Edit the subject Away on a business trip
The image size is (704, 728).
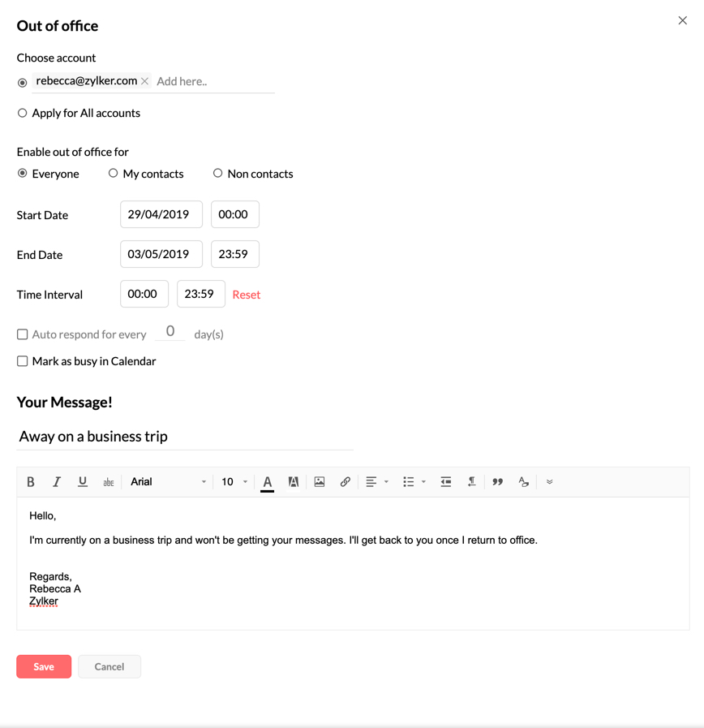tap(185, 437)
